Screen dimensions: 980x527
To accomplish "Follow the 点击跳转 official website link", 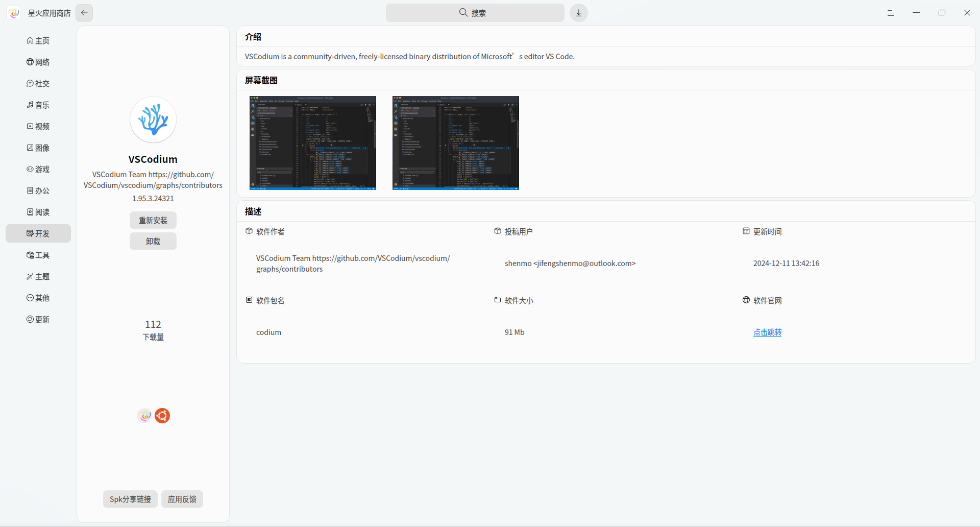I will pos(767,332).
